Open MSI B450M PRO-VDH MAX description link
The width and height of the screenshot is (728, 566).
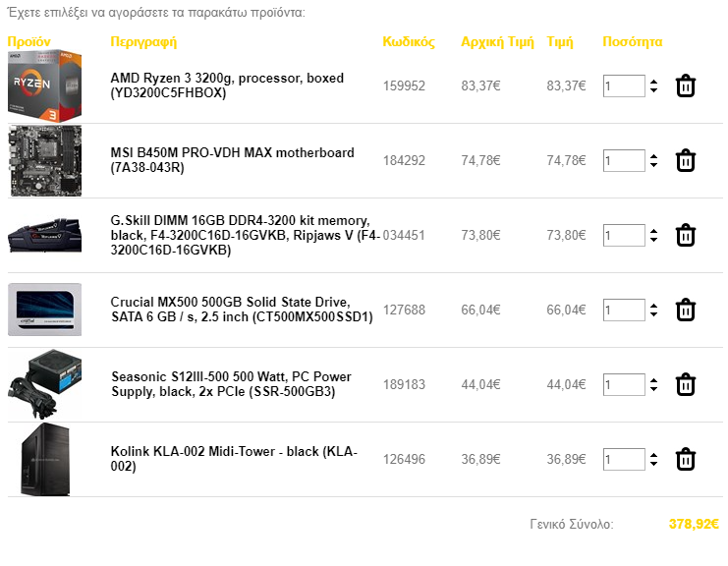tap(232, 160)
